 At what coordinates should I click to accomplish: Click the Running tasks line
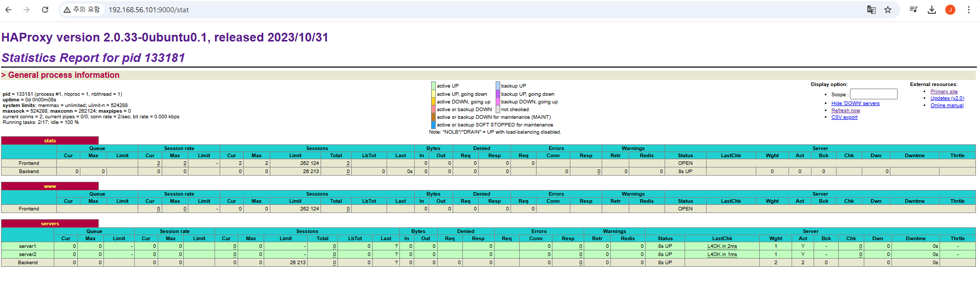tap(40, 122)
